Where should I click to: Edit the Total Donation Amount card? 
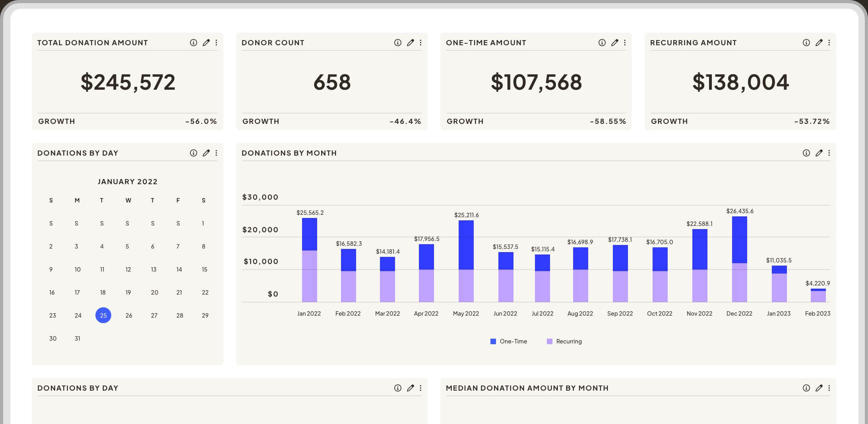pyautogui.click(x=206, y=42)
